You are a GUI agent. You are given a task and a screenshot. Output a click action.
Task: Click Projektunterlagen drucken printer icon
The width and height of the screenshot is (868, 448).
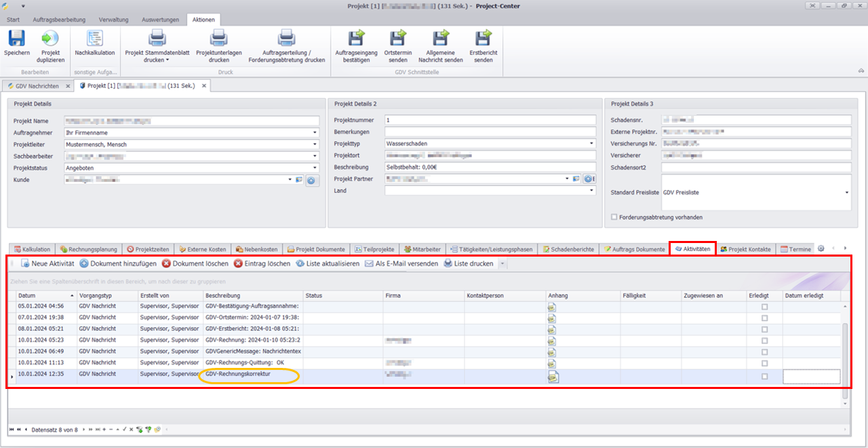point(218,38)
